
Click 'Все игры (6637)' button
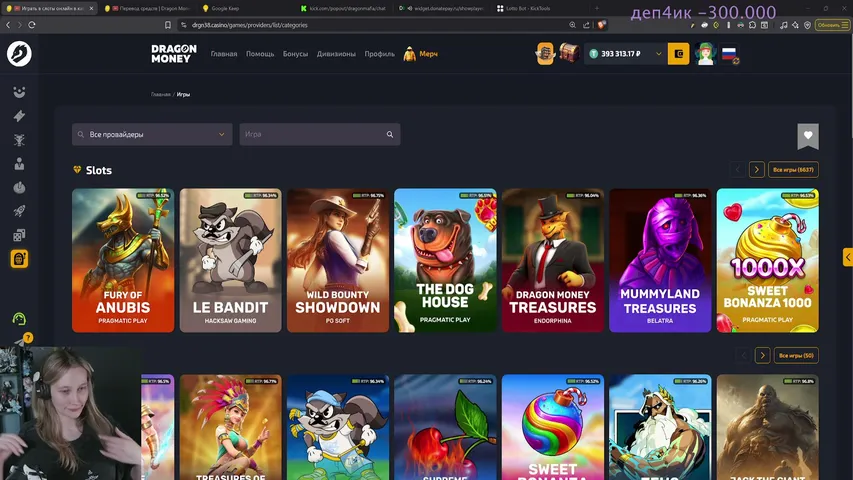point(793,170)
